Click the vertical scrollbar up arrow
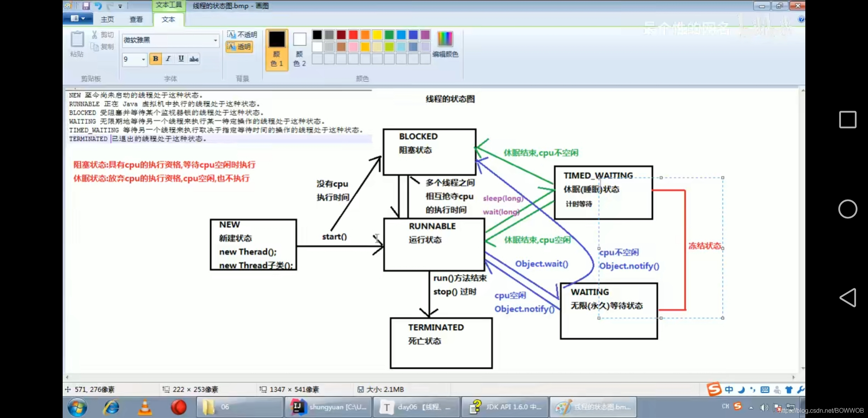 coord(803,91)
